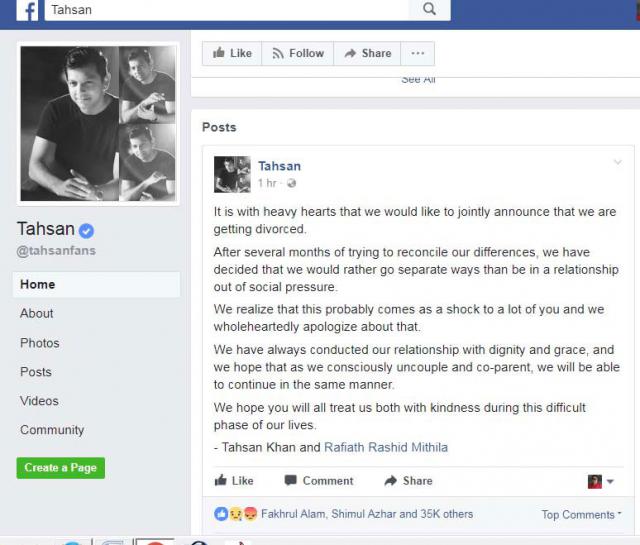The image size is (640, 545).
Task: Follow the Tahsan page
Action: click(298, 53)
